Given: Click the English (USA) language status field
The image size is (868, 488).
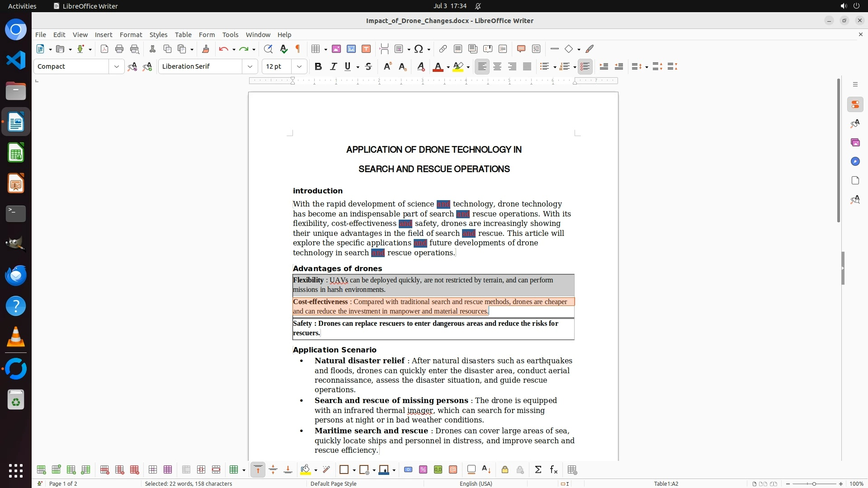Looking at the screenshot, I should (x=476, y=483).
